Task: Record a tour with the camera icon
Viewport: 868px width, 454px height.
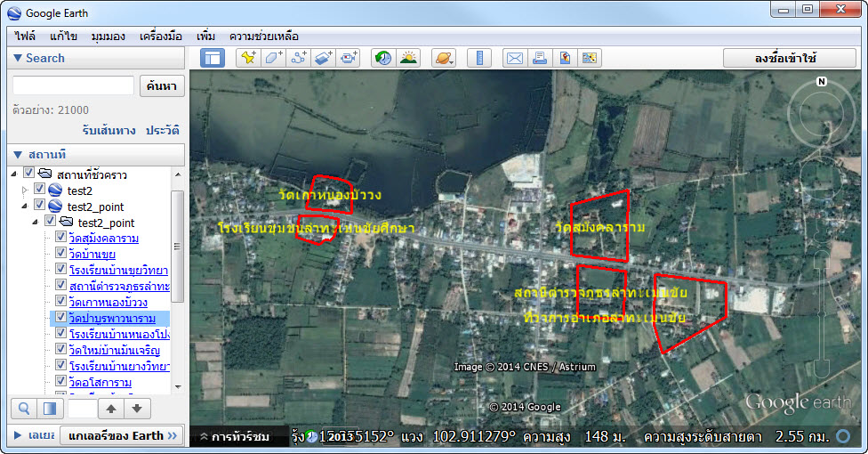Action: click(x=349, y=58)
